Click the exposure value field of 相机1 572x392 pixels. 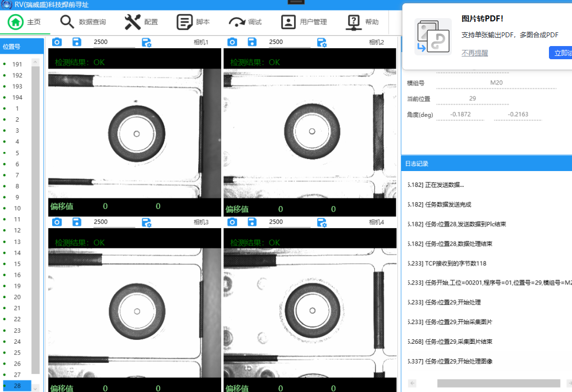114,42
